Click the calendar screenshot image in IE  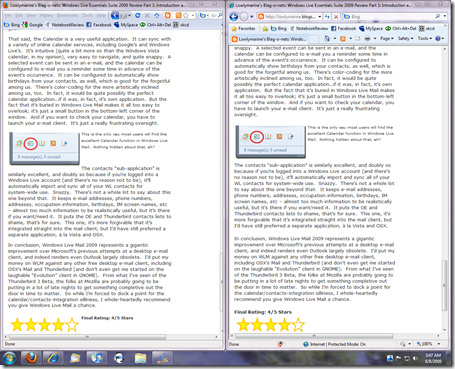(270, 142)
